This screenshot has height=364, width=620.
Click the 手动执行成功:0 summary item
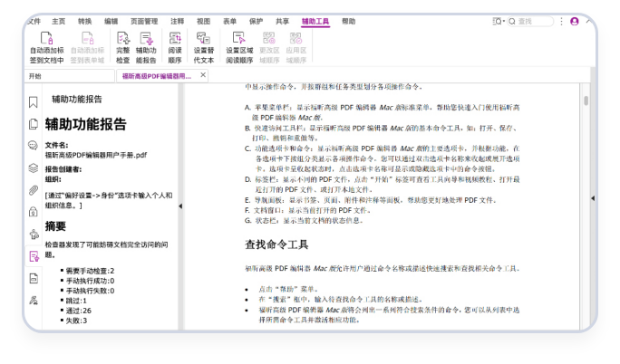pos(90,281)
